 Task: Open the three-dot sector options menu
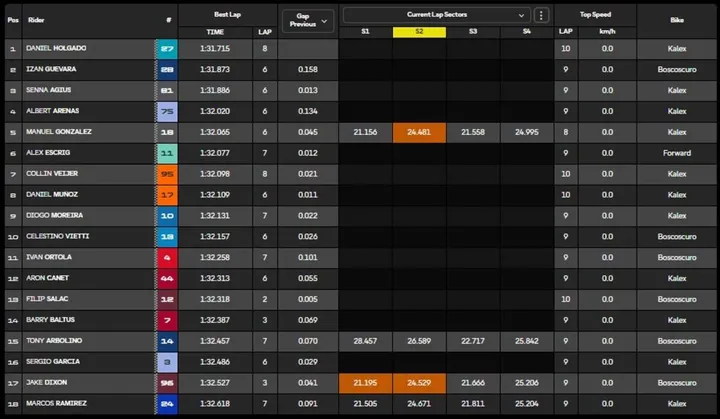pyautogui.click(x=541, y=15)
